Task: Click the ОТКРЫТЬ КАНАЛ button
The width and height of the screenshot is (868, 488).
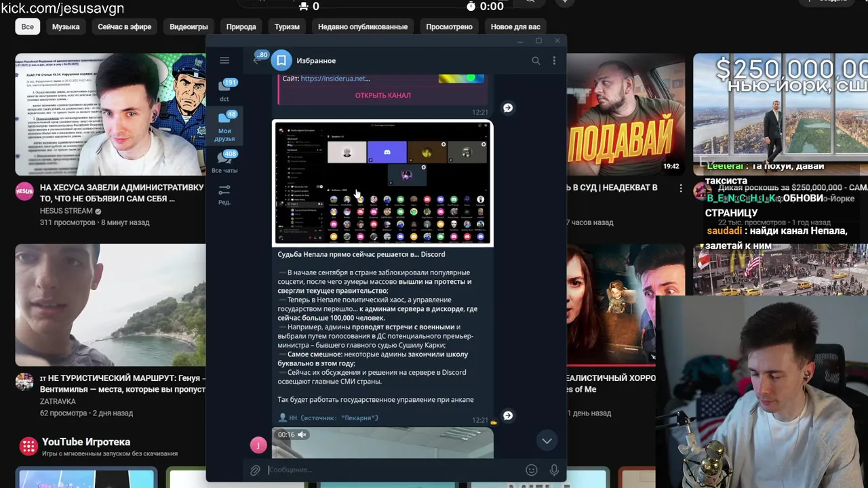Action: coord(383,96)
